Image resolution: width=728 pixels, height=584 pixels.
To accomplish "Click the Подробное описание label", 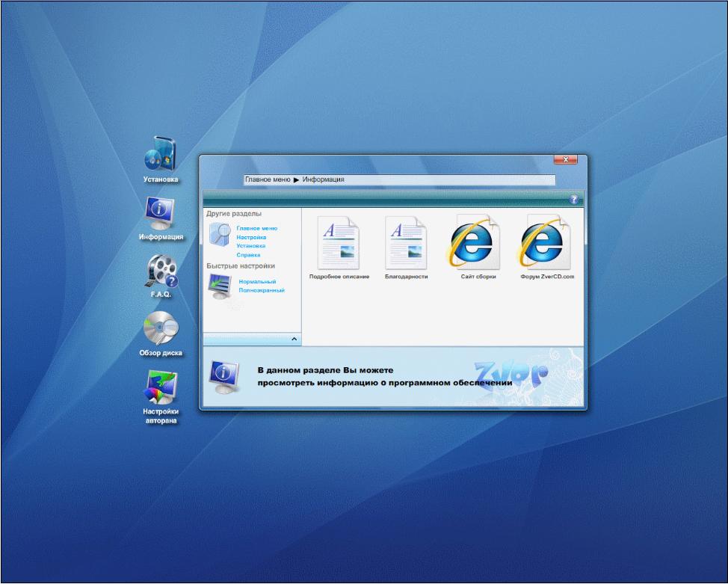I will pos(339,277).
